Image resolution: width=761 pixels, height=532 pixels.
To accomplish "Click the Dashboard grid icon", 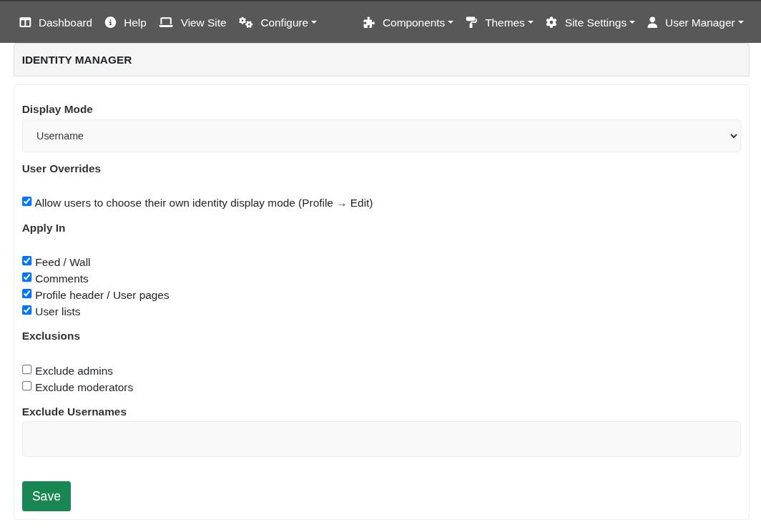I will pos(26,22).
